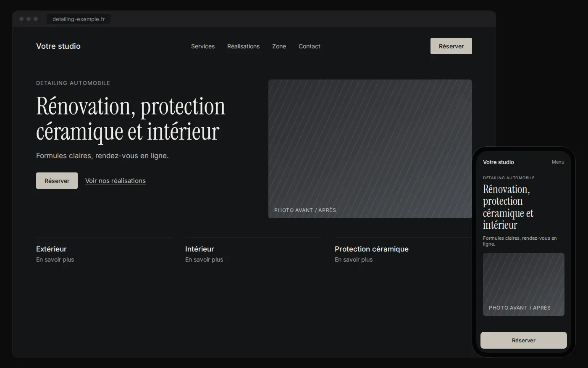This screenshot has width=588, height=368.
Task: Tap the mobile preview headline text
Action: coord(508,207)
